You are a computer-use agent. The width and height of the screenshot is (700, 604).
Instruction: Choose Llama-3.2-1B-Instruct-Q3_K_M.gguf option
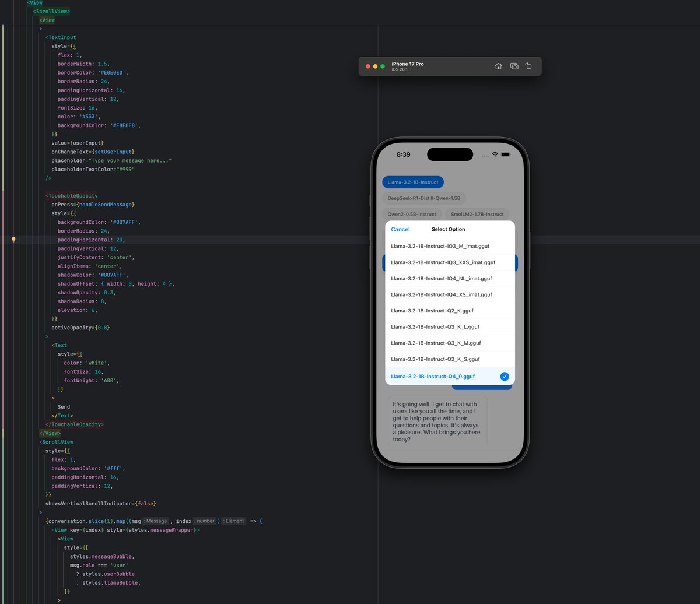(450, 343)
